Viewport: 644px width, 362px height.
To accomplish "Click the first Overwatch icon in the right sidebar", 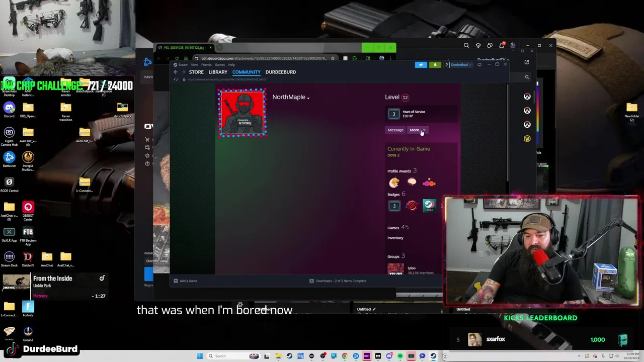I will tap(527, 97).
